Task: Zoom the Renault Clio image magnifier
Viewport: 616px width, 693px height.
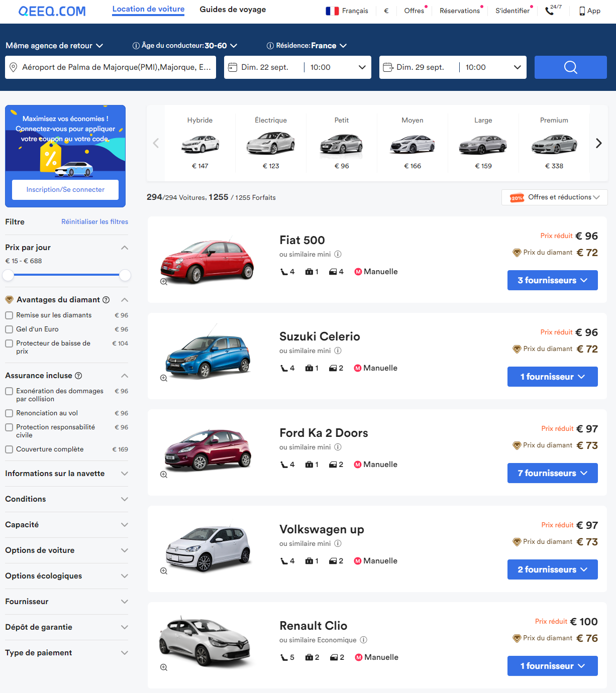Action: click(x=164, y=667)
